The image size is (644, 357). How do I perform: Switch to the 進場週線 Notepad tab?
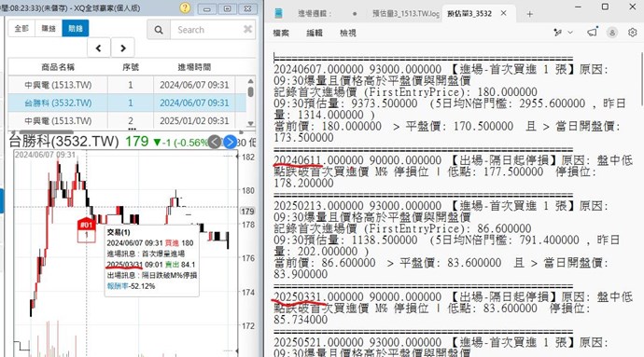(315, 14)
